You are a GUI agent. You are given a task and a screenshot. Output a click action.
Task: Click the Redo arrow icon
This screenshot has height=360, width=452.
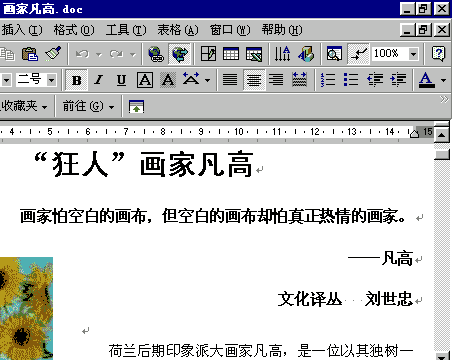click(116, 54)
